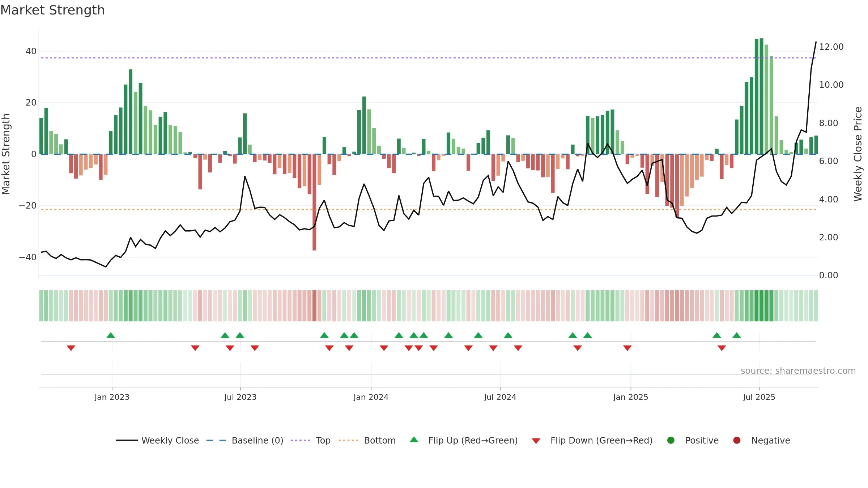Click the Market Strength chart title
The height and width of the screenshot is (488, 868).
tap(53, 10)
